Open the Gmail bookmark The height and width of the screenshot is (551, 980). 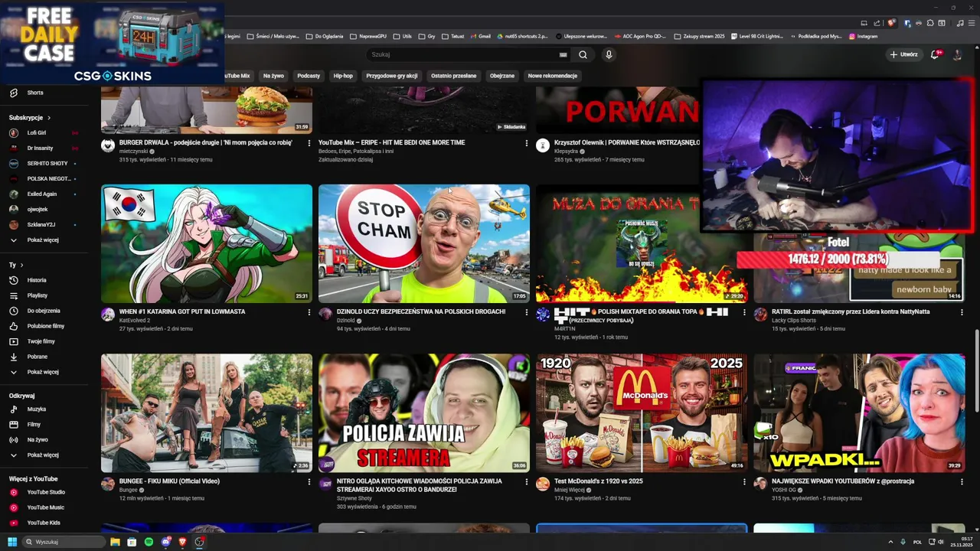479,36
